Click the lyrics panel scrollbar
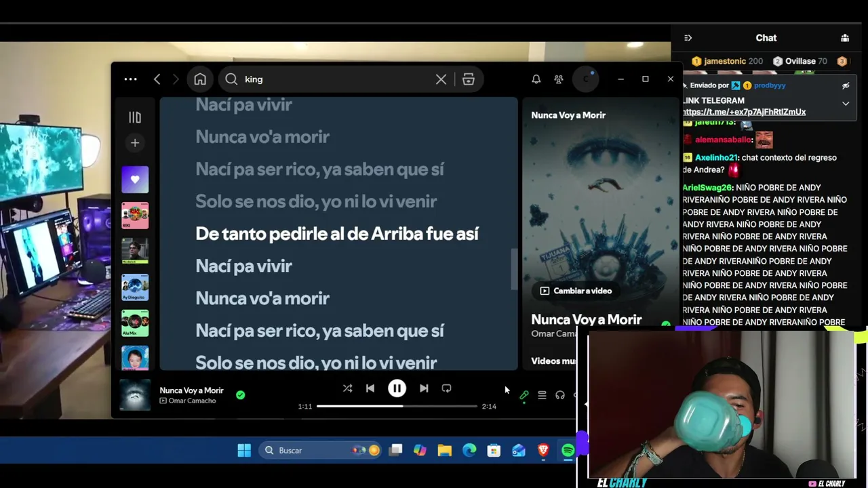This screenshot has height=488, width=868. coord(514,269)
